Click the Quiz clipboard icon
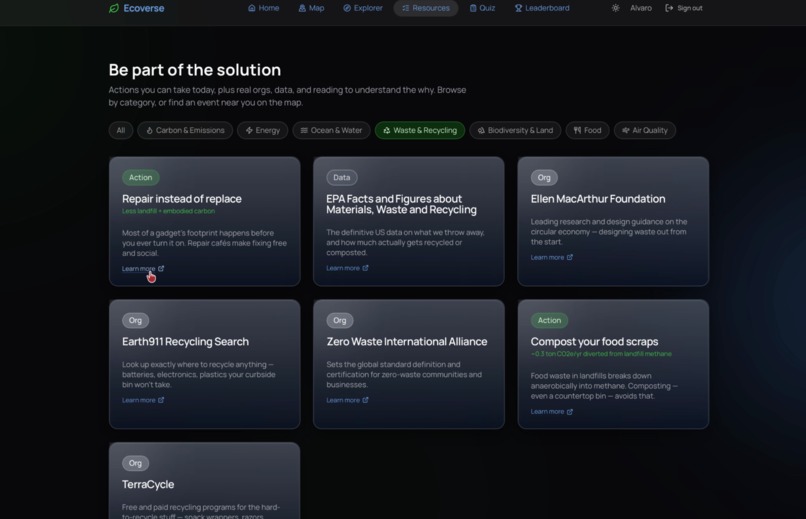Viewport: 806px width, 519px height. pyautogui.click(x=473, y=8)
